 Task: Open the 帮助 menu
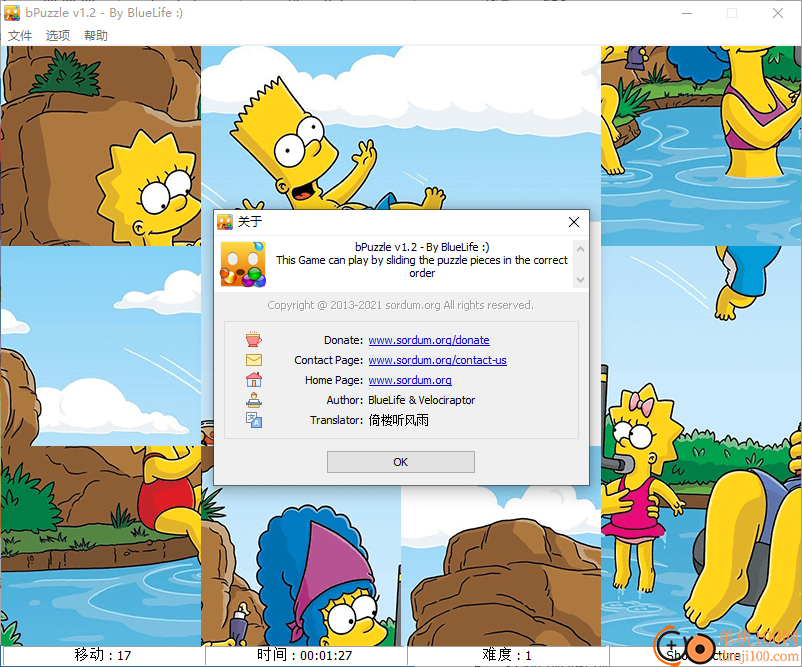[x=96, y=35]
